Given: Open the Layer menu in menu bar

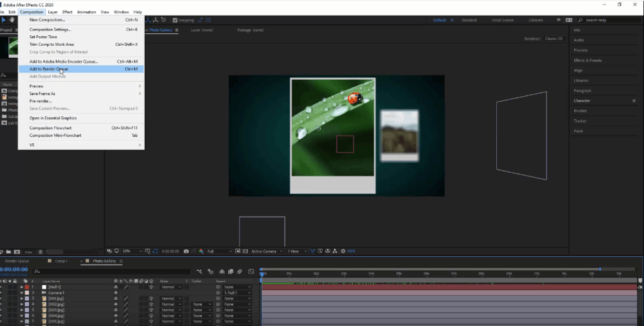Looking at the screenshot, I should click(53, 12).
